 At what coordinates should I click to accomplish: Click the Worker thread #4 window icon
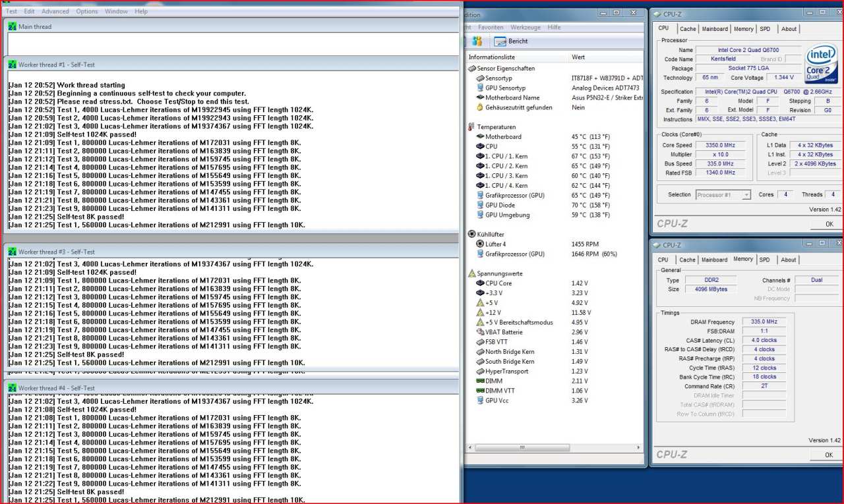click(x=12, y=388)
